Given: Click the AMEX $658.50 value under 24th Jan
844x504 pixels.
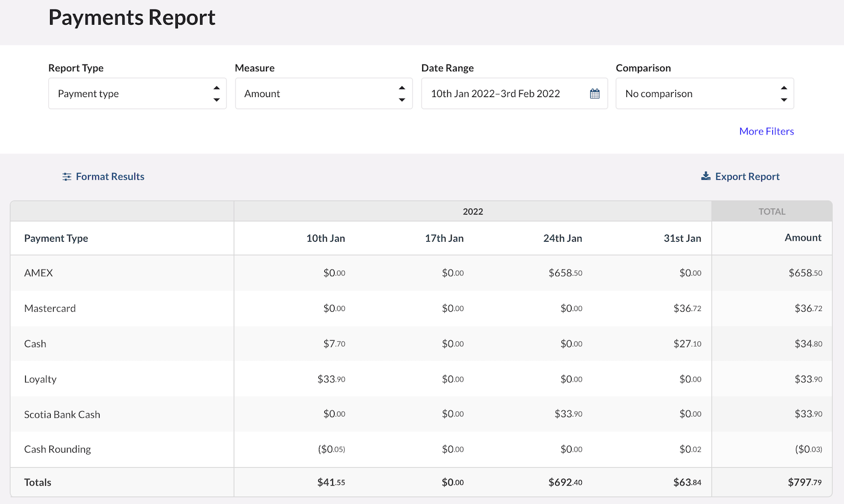Looking at the screenshot, I should tap(565, 273).
